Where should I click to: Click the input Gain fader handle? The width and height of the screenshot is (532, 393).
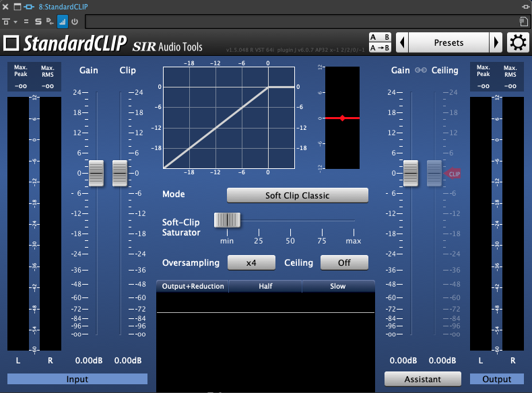click(x=96, y=173)
